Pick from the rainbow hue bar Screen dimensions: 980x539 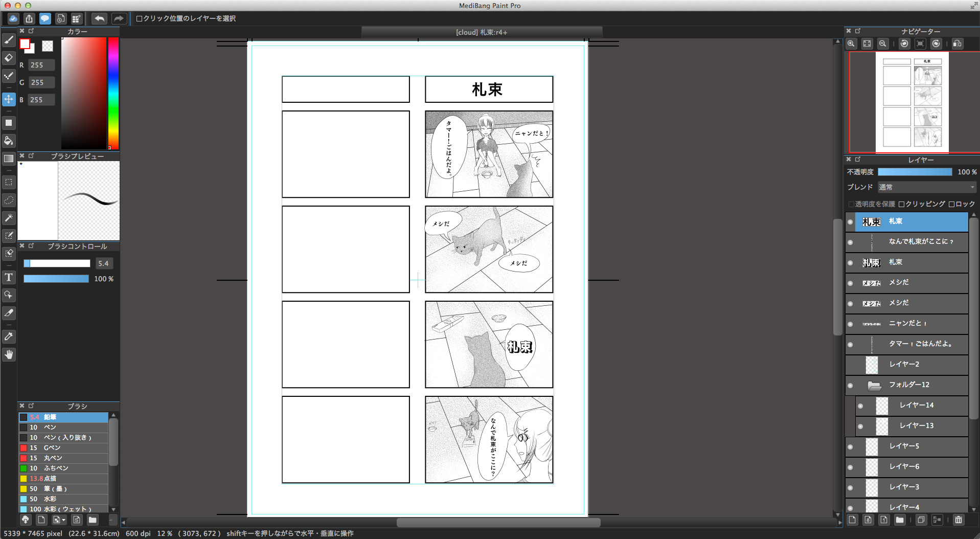click(x=113, y=93)
